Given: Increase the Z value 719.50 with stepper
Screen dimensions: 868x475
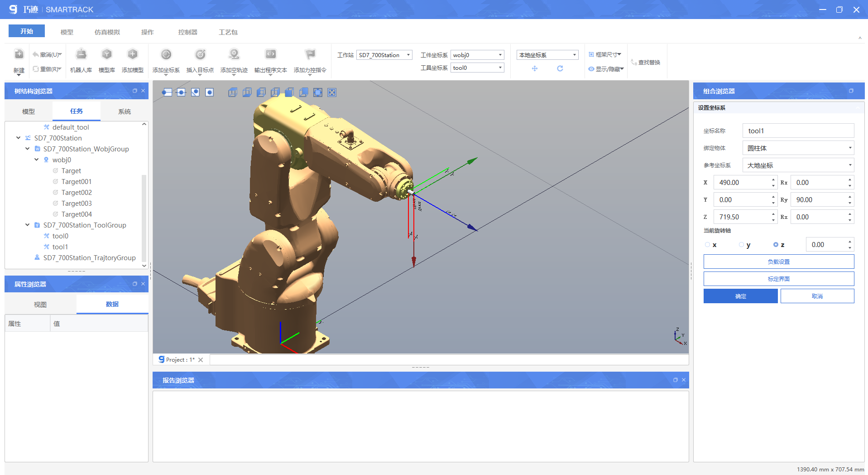Looking at the screenshot, I should [773, 214].
